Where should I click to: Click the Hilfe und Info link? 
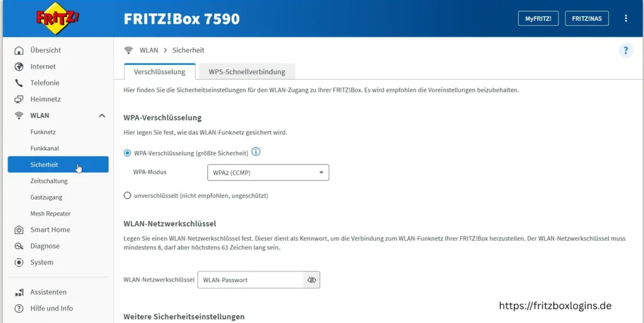(52, 308)
